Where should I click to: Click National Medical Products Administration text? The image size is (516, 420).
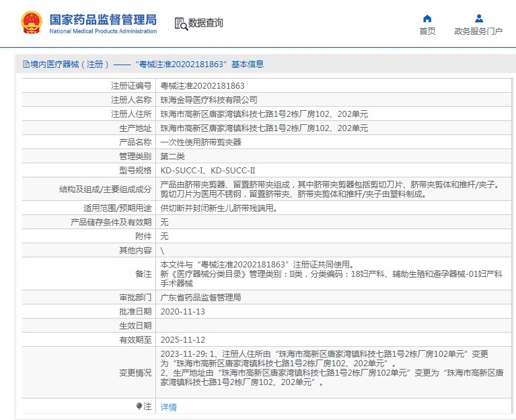[x=103, y=31]
